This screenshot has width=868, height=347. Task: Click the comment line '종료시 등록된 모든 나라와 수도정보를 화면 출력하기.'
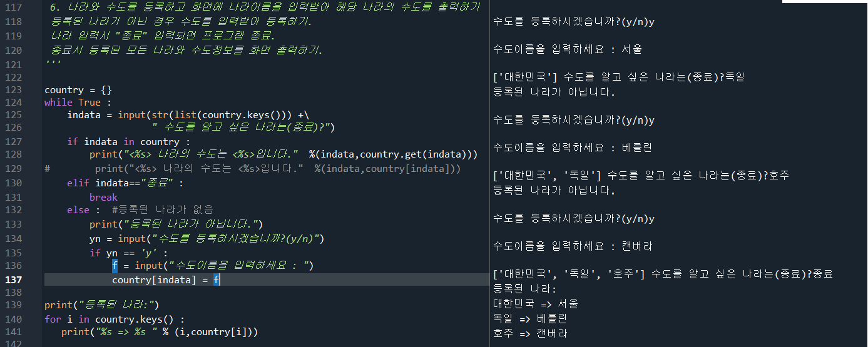click(x=187, y=51)
